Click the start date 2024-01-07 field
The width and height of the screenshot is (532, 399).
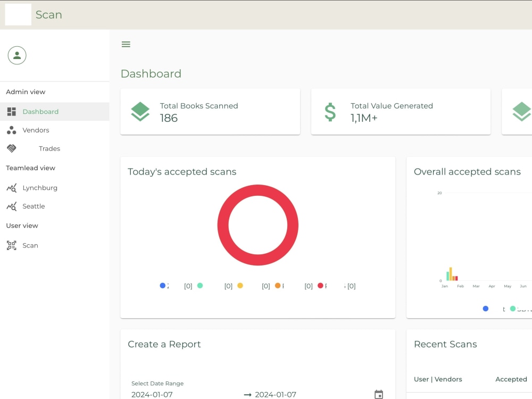click(152, 395)
